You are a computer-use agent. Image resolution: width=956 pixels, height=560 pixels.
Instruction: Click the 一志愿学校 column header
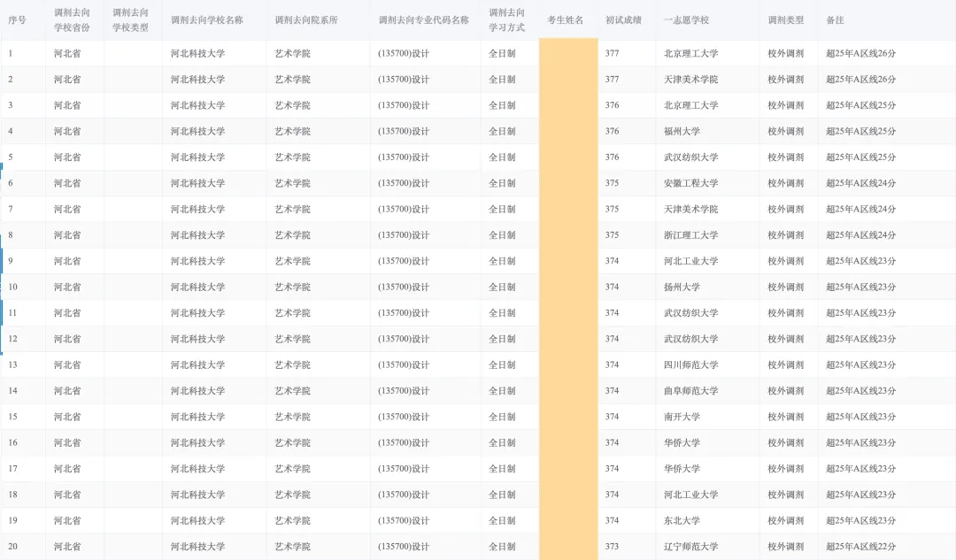pos(687,20)
